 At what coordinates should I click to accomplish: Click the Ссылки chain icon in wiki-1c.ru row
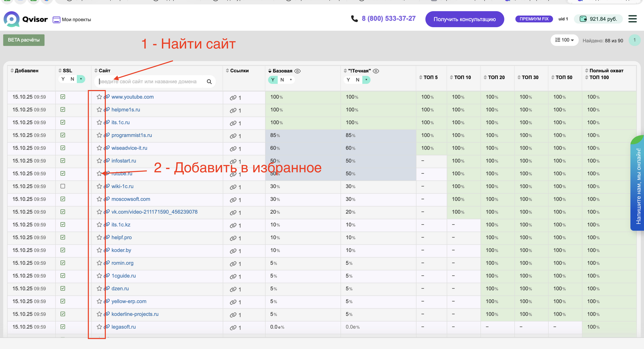point(233,187)
